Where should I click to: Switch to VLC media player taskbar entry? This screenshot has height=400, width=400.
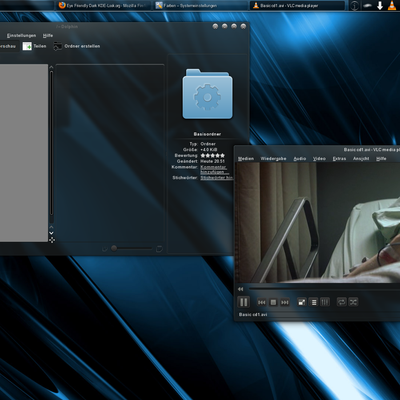click(297, 5)
